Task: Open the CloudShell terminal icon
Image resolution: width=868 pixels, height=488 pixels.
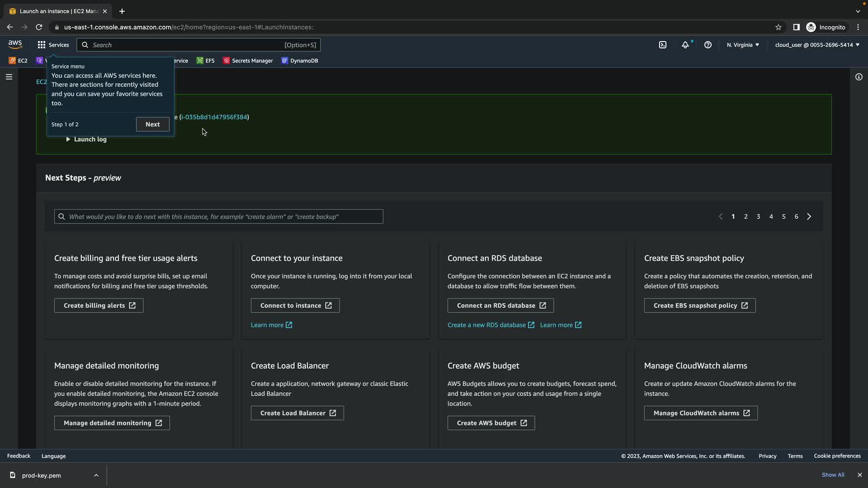Action: (x=662, y=45)
